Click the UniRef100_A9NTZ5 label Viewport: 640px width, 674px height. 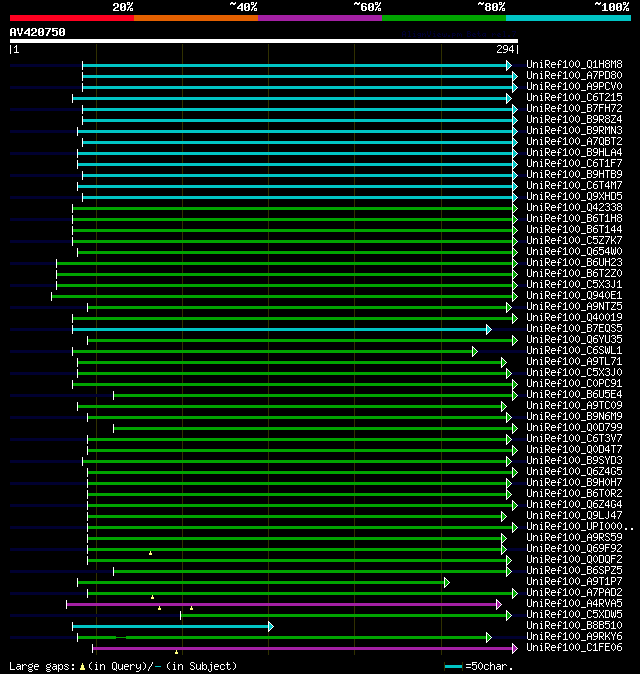click(574, 306)
